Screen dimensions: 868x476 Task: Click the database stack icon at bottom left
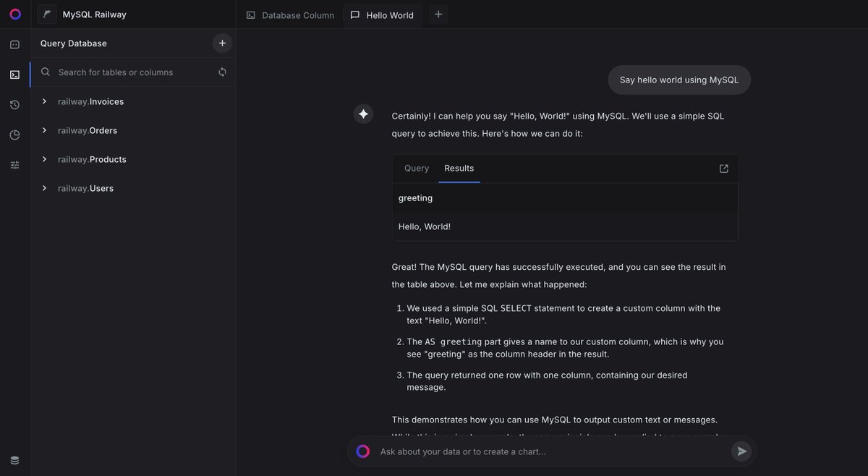tap(14, 460)
